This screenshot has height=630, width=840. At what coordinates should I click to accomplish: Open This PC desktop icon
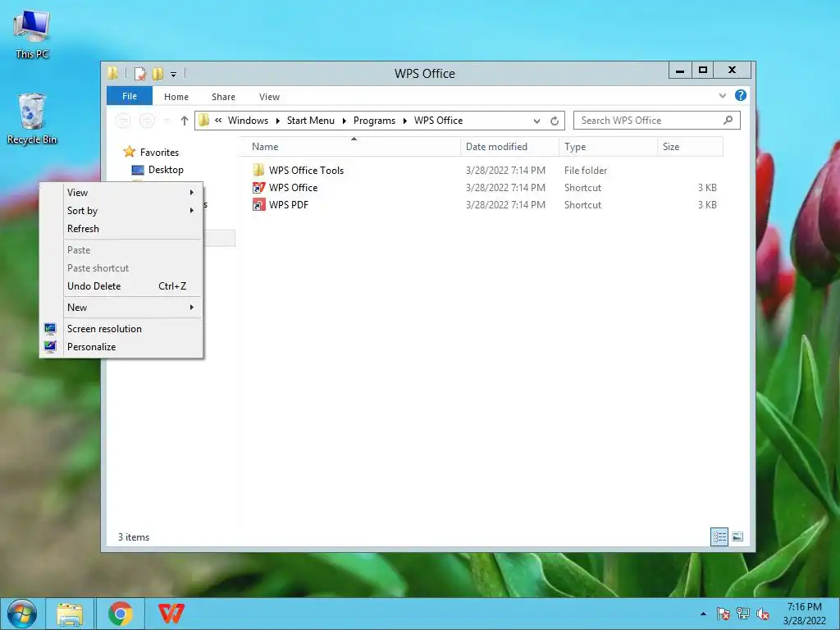point(32,34)
